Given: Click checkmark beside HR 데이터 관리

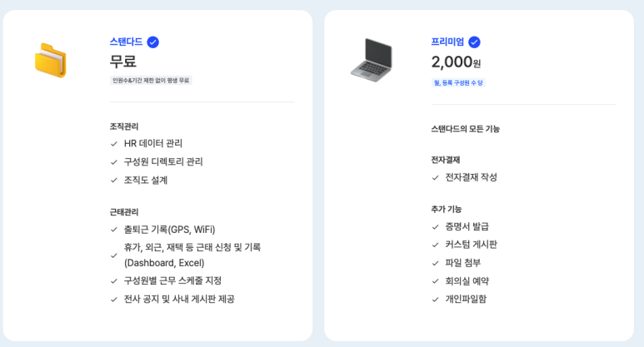Looking at the screenshot, I should [114, 144].
